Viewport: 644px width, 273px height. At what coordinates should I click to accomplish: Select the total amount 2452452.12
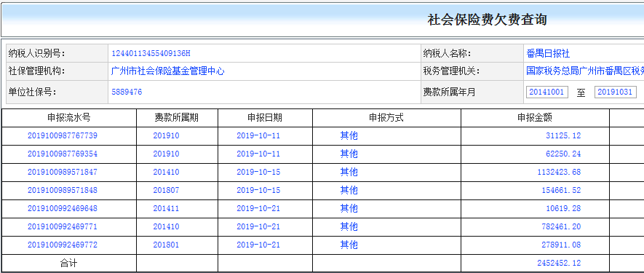(x=559, y=263)
